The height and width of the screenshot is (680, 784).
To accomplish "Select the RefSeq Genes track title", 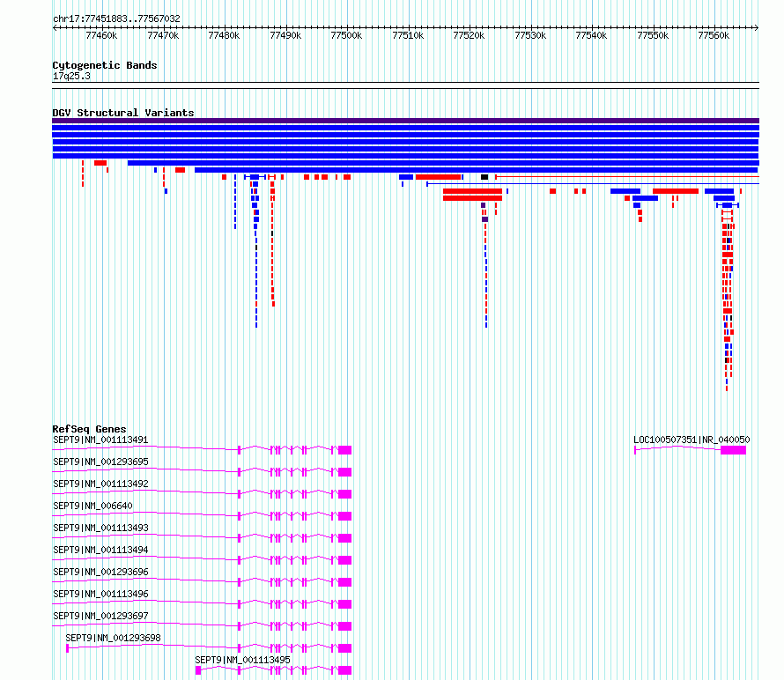I will [x=89, y=429].
